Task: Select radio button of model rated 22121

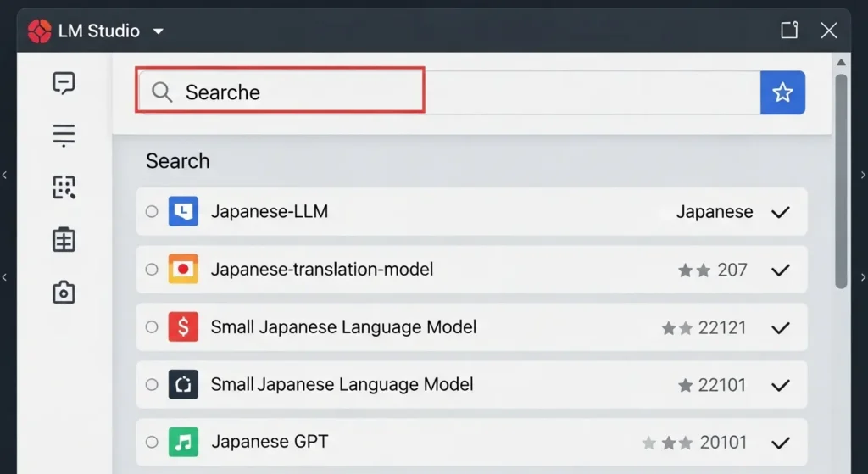Action: click(x=152, y=326)
